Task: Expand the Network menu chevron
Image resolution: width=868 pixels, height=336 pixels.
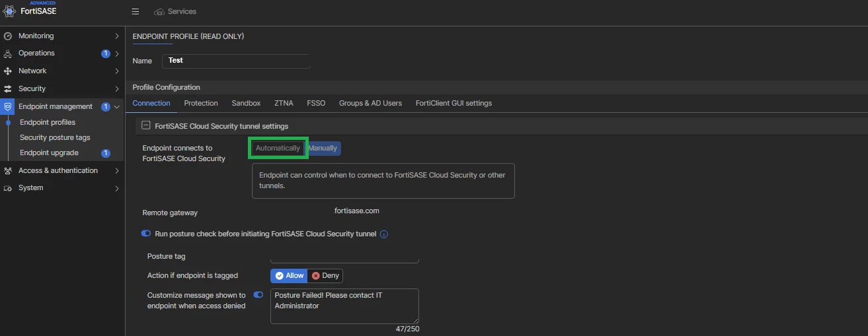Action: (117, 71)
